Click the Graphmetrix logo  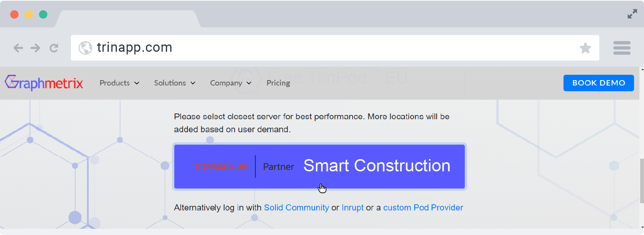(44, 83)
